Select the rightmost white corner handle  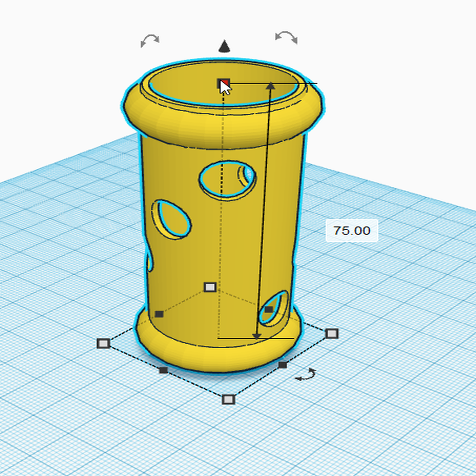tap(331, 334)
